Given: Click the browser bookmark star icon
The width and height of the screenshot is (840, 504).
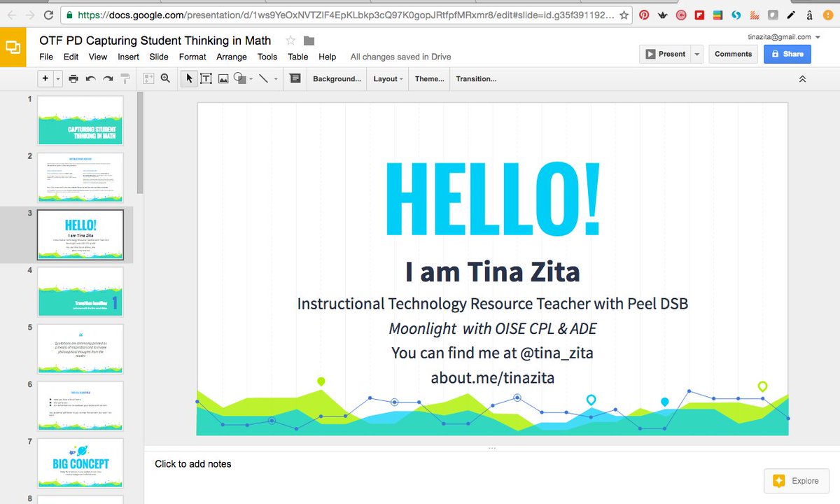Looking at the screenshot, I should pos(624,14).
